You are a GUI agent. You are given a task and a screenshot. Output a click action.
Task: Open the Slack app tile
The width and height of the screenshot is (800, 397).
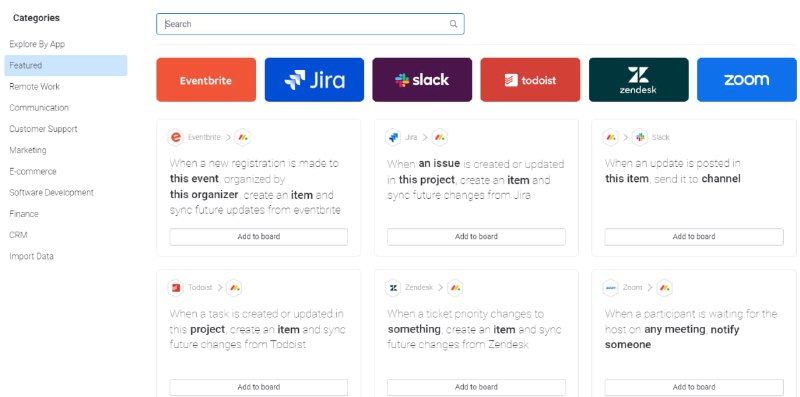422,80
